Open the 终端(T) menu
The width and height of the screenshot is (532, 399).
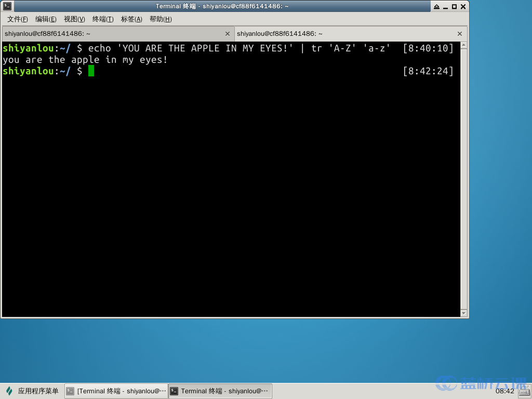(x=102, y=19)
